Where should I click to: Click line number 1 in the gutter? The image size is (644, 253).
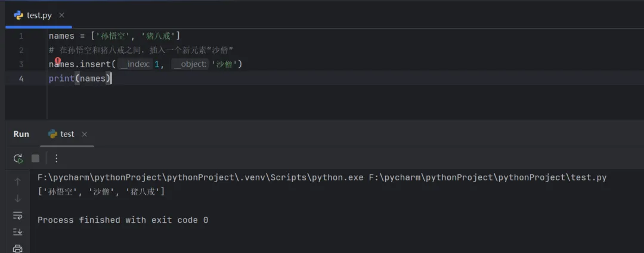21,36
